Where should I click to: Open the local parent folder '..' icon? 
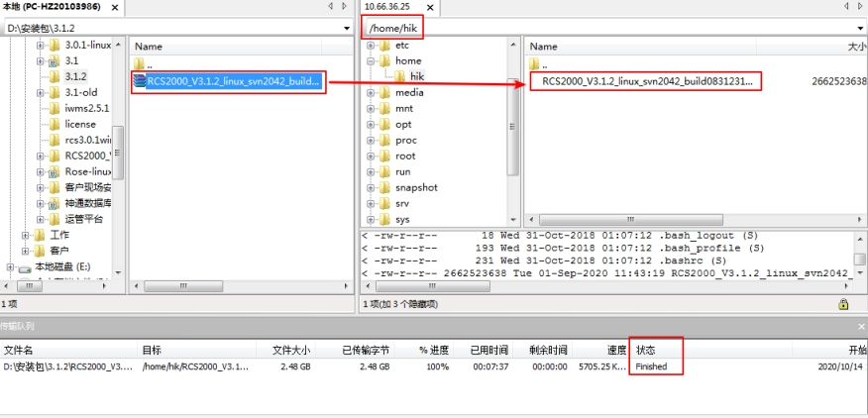pos(140,64)
